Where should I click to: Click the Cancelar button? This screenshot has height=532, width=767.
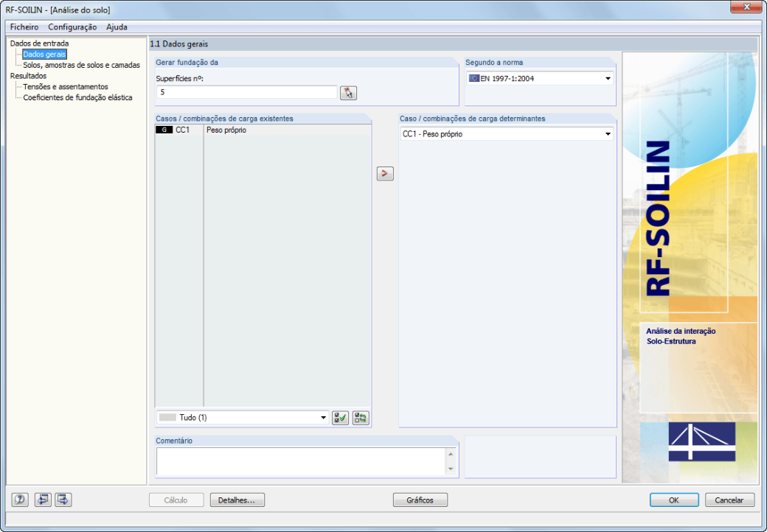click(729, 500)
